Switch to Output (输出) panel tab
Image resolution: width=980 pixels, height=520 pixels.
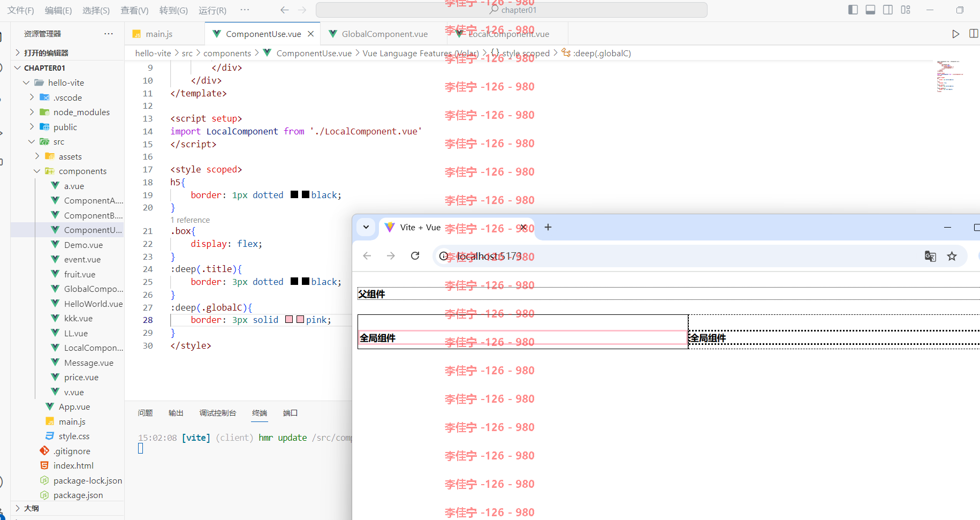click(x=176, y=413)
